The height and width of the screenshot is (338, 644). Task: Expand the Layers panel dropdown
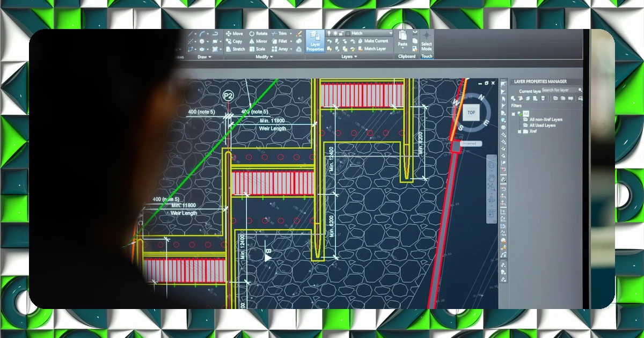[349, 56]
